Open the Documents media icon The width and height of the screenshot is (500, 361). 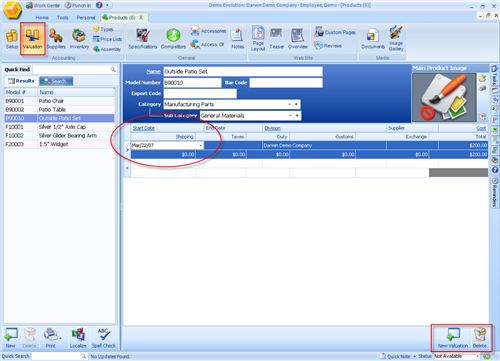(373, 39)
